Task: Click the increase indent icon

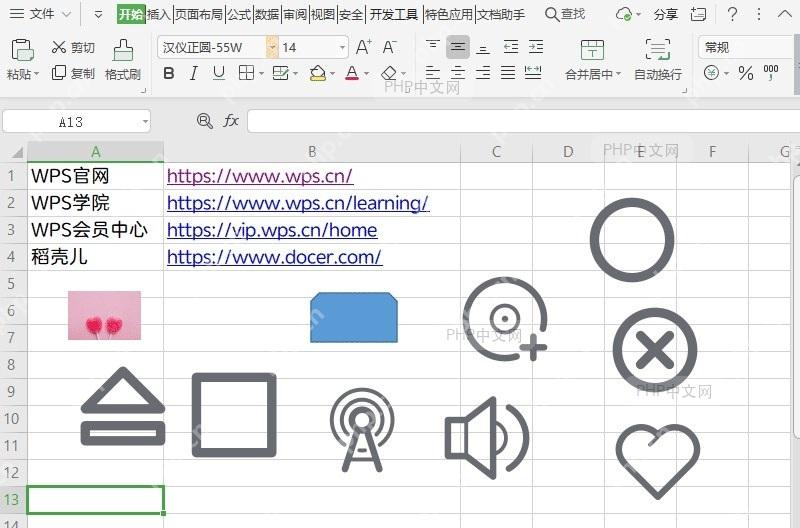Action: click(536, 47)
